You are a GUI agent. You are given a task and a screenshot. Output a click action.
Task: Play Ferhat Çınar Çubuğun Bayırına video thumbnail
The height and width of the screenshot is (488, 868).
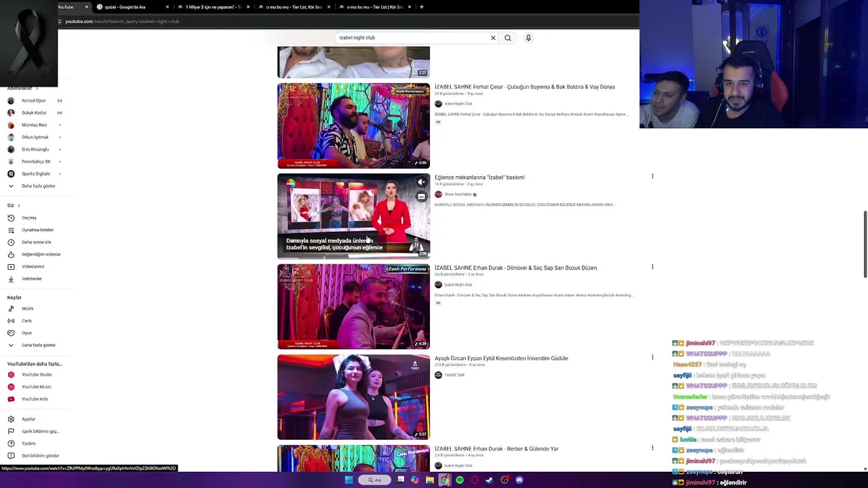[353, 125]
